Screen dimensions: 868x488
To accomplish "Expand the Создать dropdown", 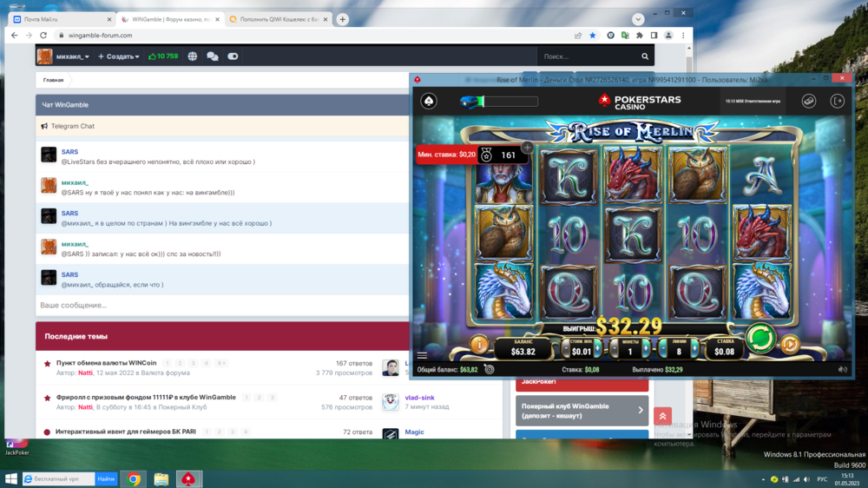I will pyautogui.click(x=119, y=56).
